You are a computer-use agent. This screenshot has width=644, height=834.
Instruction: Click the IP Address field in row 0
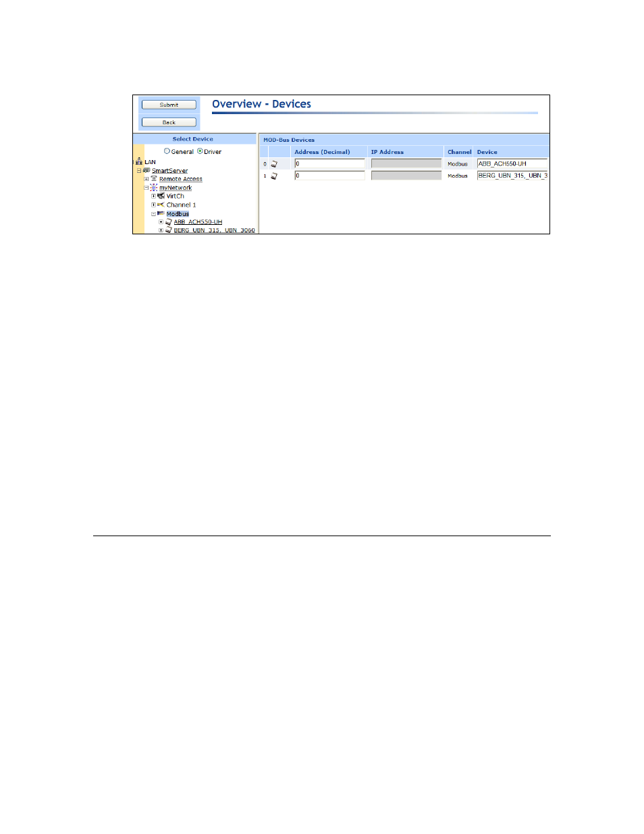click(406, 163)
